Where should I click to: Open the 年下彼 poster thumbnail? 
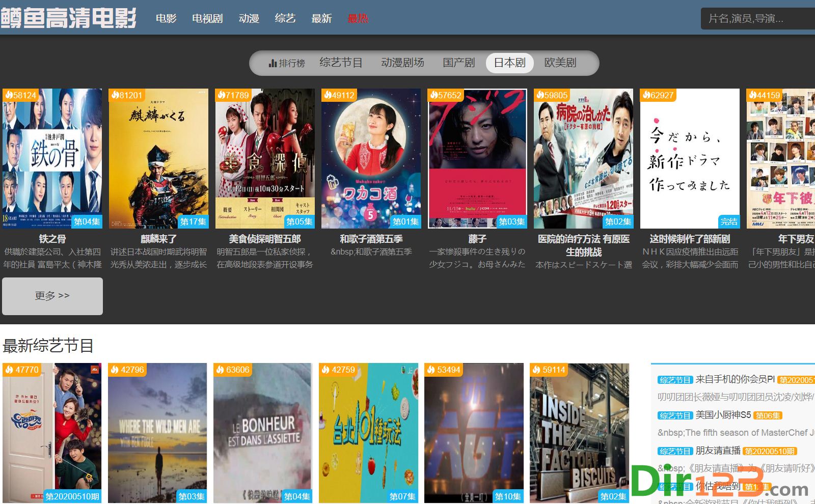(781, 158)
